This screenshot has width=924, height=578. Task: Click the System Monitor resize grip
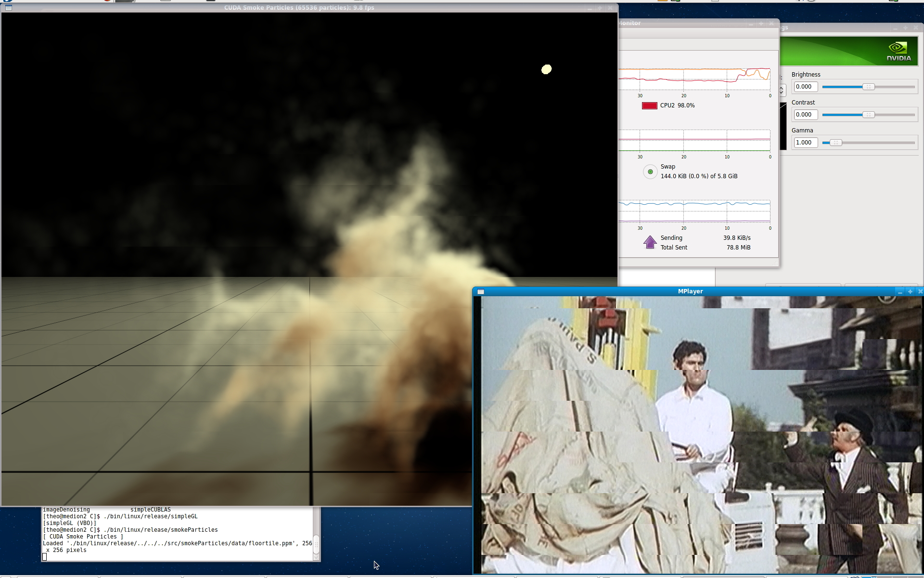point(775,263)
